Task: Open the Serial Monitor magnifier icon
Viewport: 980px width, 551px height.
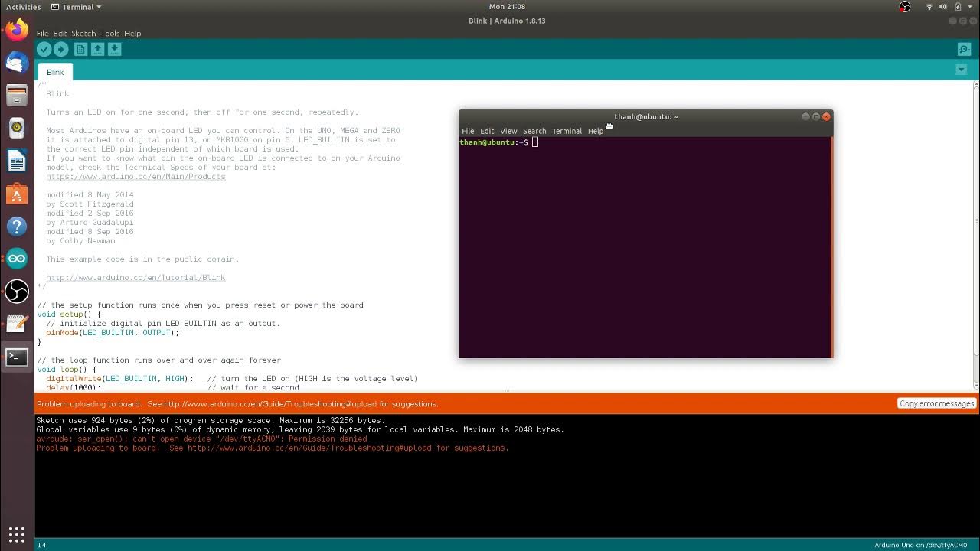Action: (964, 50)
